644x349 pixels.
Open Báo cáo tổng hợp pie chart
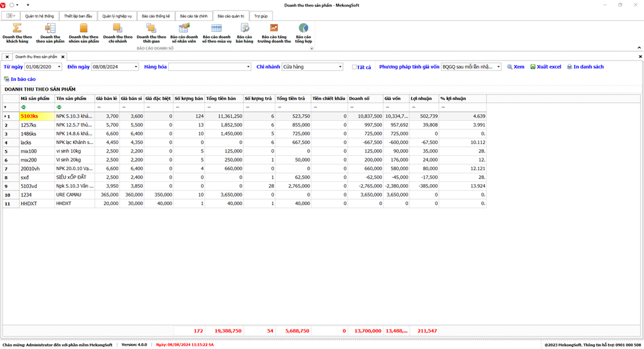pos(304,33)
